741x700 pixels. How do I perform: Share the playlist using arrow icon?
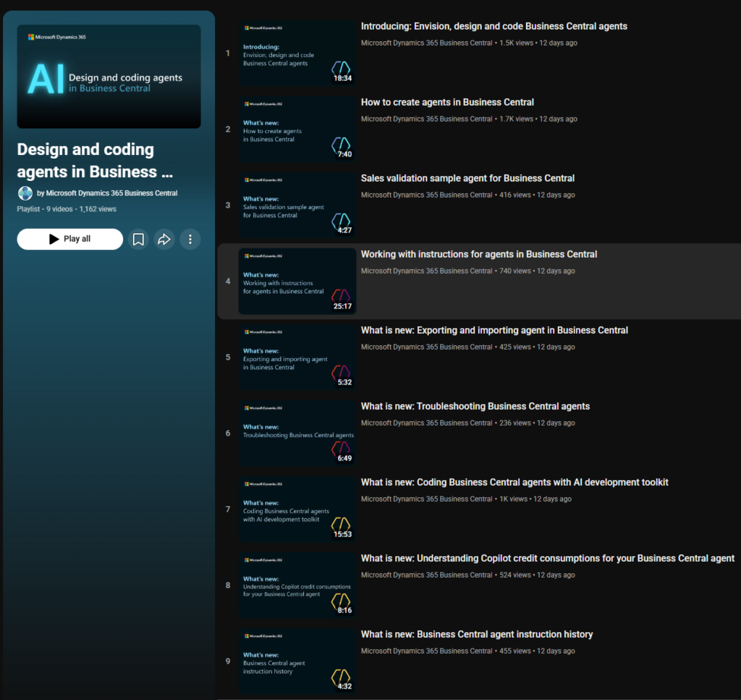coord(164,239)
